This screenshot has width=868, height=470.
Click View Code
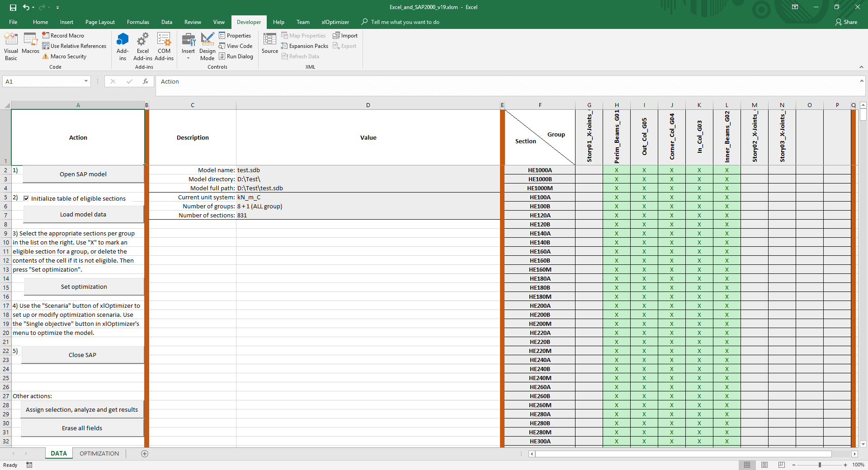point(236,46)
